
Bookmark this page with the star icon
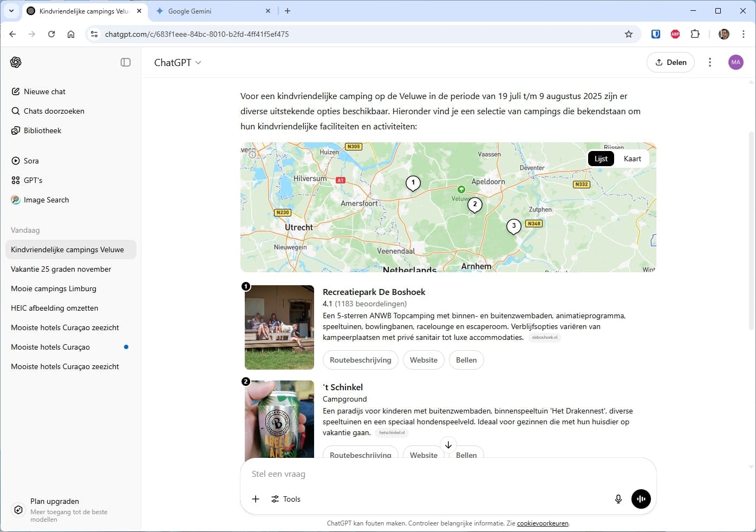click(x=629, y=34)
